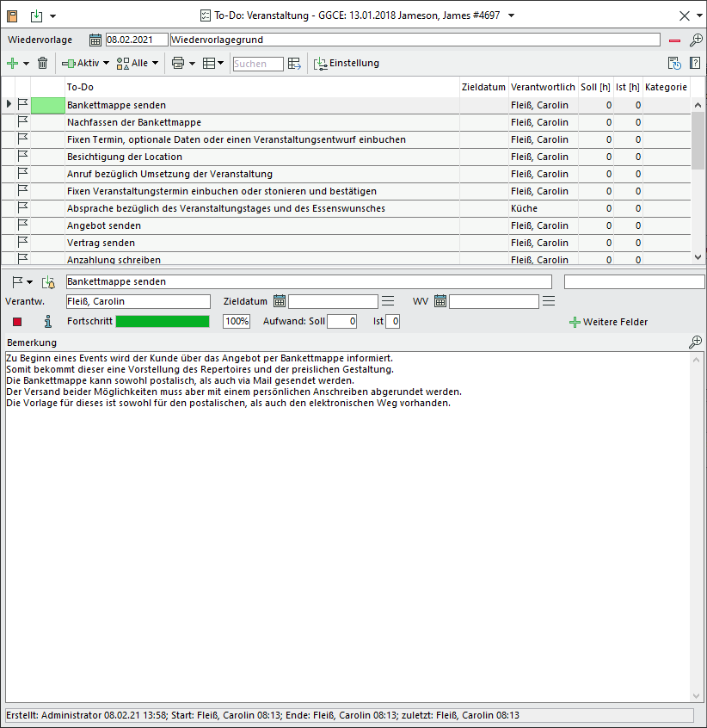Click the help icon at toolbar right

point(695,63)
